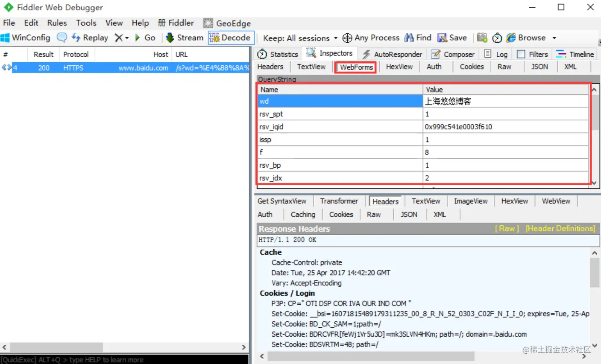Click the [Raw] link in Response Headers
Viewport: 601px width, 364px height.
tap(507, 229)
